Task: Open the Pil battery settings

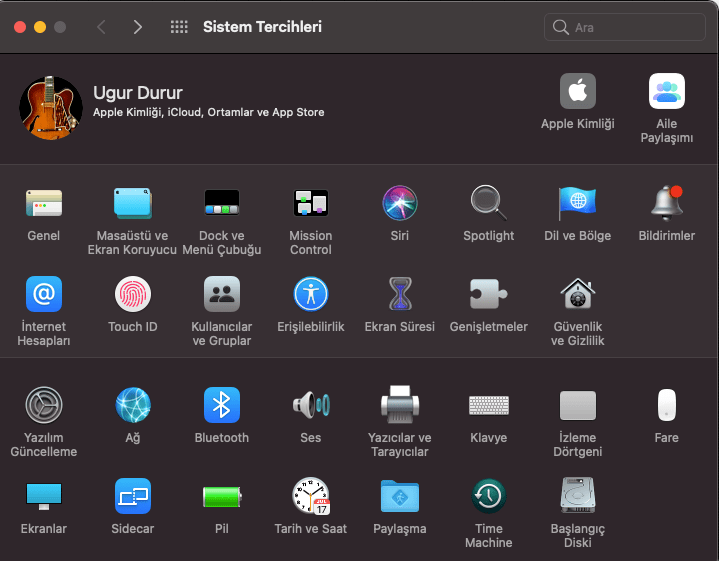Action: [x=221, y=497]
